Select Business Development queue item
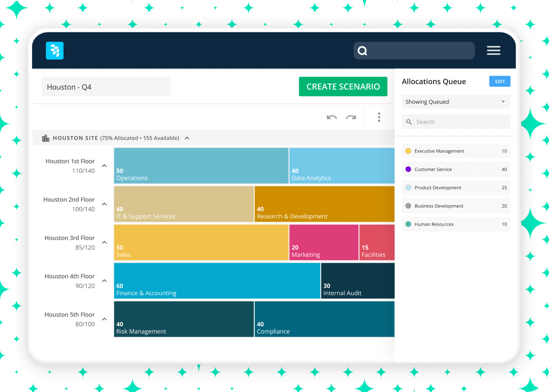The width and height of the screenshot is (549, 392). pyautogui.click(x=456, y=206)
